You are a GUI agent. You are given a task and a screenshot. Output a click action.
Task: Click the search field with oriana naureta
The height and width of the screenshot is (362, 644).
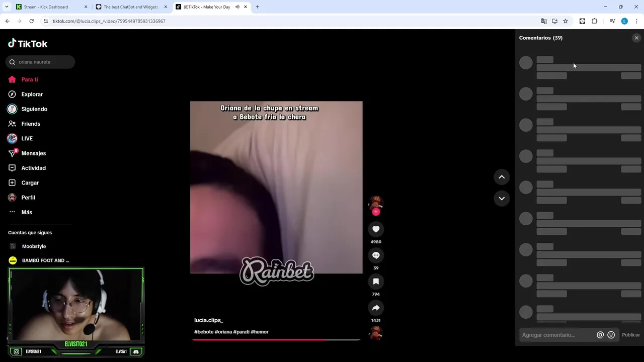[x=40, y=62]
